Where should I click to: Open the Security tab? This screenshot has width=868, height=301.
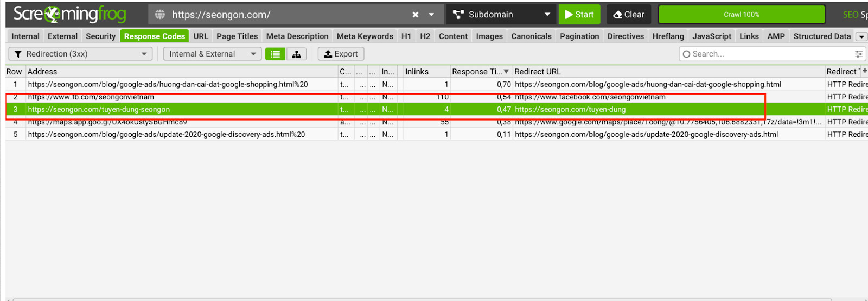100,36
